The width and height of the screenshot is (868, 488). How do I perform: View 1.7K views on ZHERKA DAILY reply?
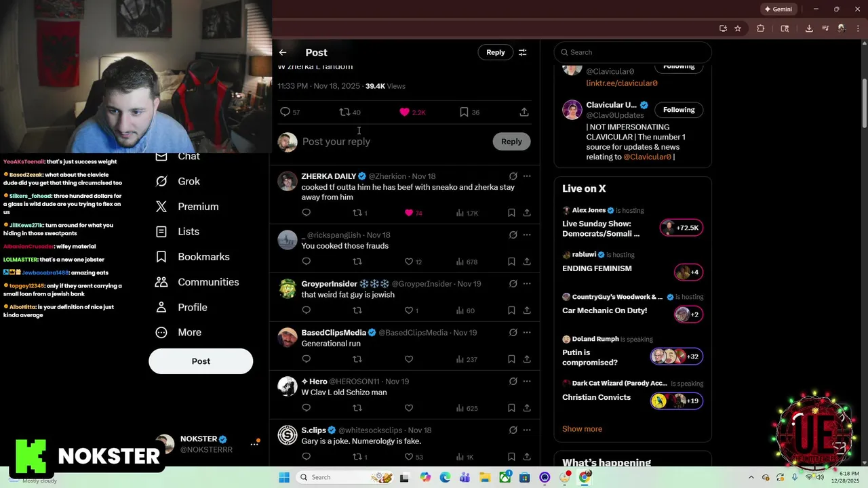pyautogui.click(x=467, y=213)
